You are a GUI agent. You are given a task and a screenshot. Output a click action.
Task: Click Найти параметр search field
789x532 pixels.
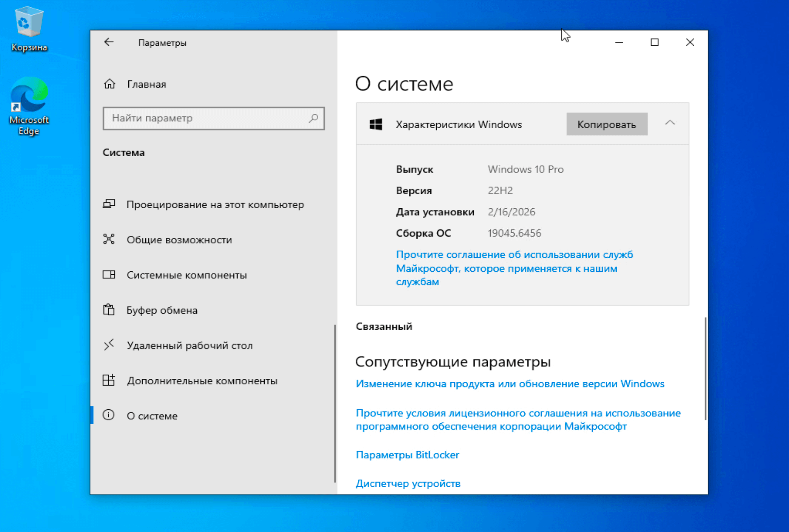(208, 118)
